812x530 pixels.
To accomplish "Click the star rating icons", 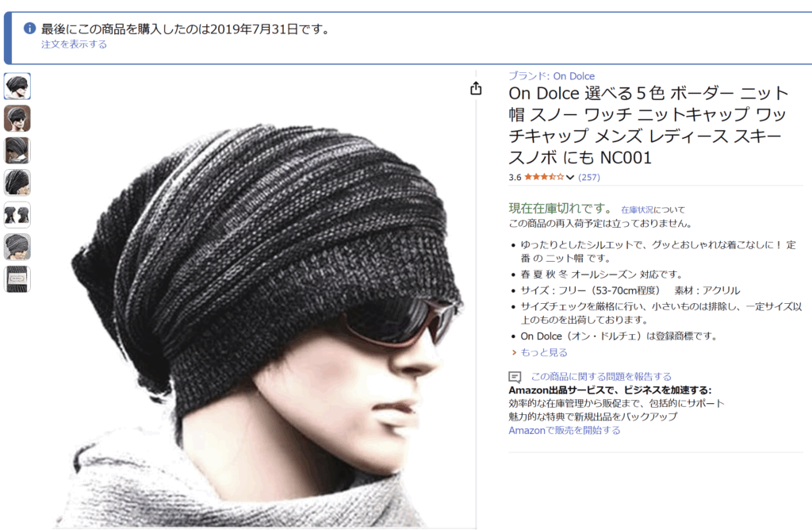I will point(544,177).
